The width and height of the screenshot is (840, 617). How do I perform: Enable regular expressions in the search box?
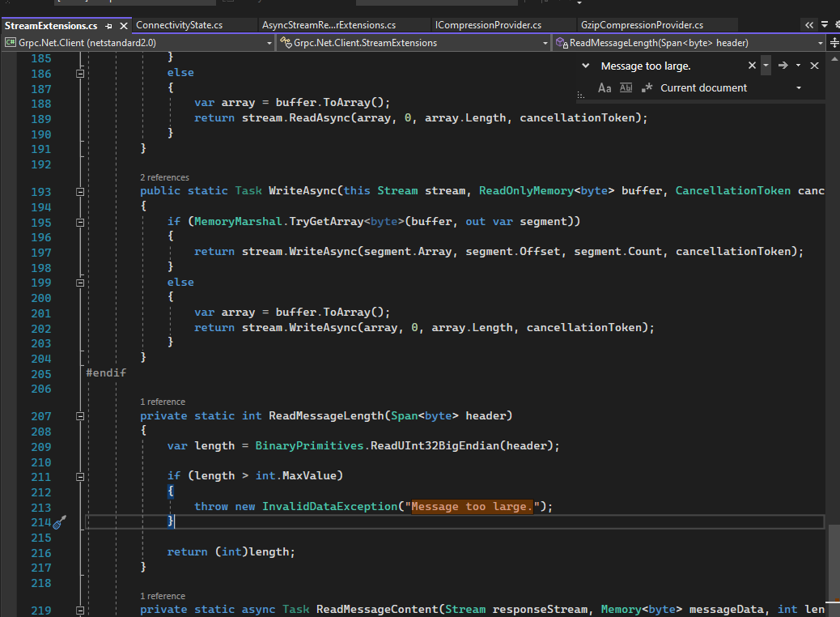[647, 87]
